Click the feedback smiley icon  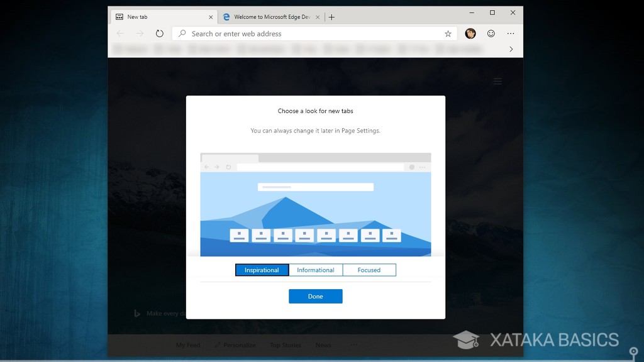(x=491, y=33)
